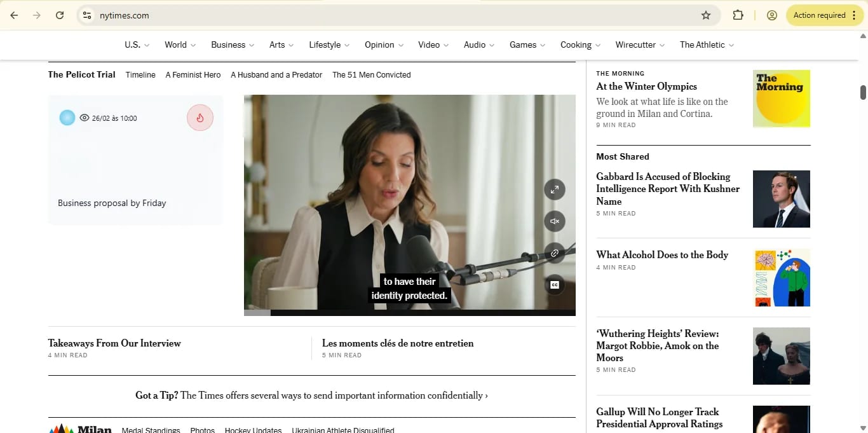The image size is (868, 433).
Task: Open the browser extensions icon
Action: (738, 15)
